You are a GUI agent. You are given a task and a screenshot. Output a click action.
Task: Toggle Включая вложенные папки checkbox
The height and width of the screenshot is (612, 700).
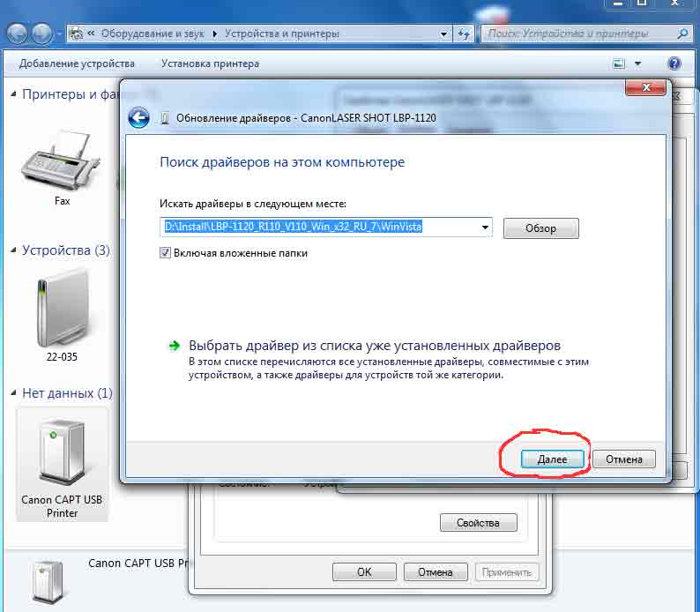point(165,253)
